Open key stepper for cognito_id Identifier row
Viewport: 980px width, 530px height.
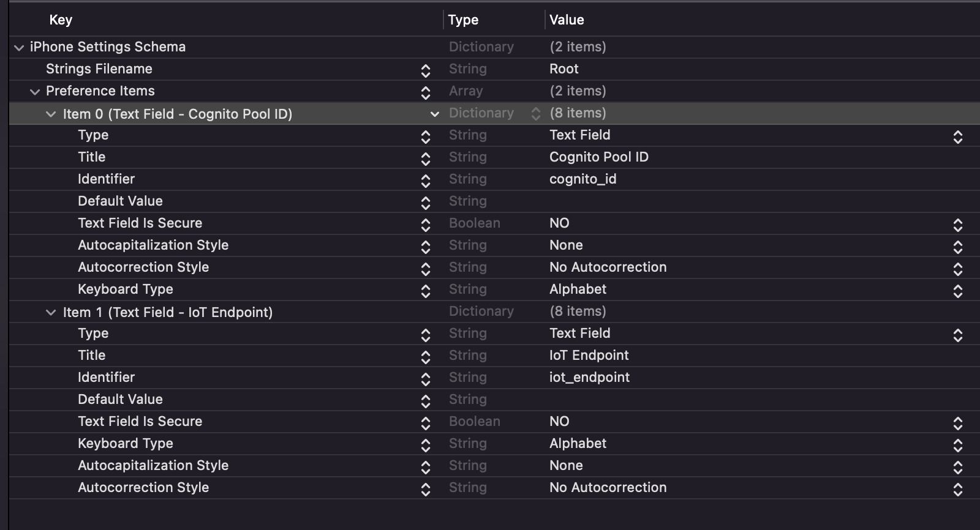click(x=426, y=181)
